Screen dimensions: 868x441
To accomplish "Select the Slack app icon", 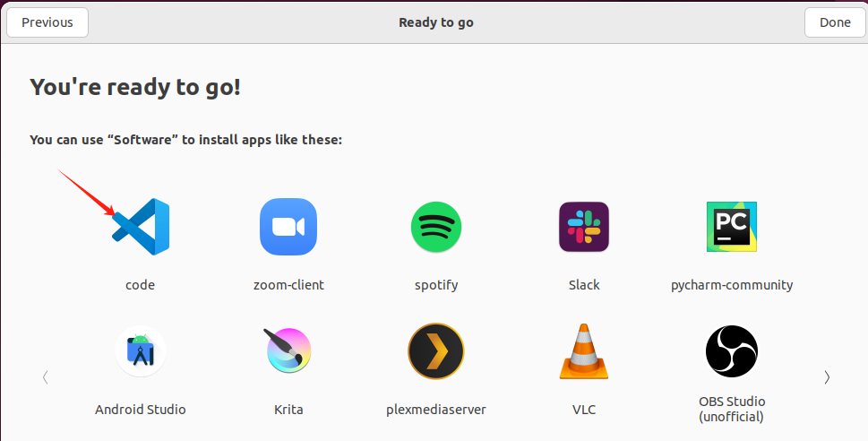I will 584,227.
